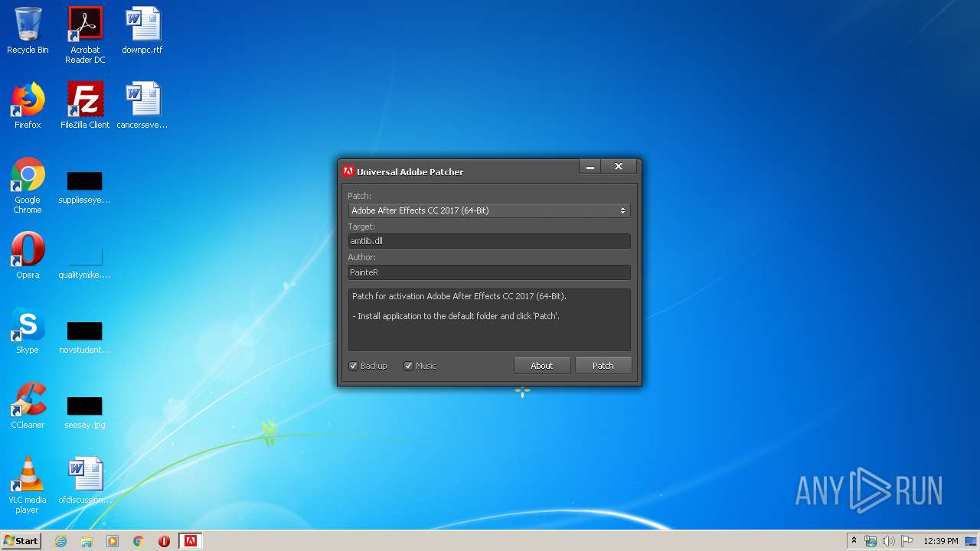Open the cancerseve… Word document icon
Image resolution: width=980 pixels, height=551 pixels.
tap(142, 106)
